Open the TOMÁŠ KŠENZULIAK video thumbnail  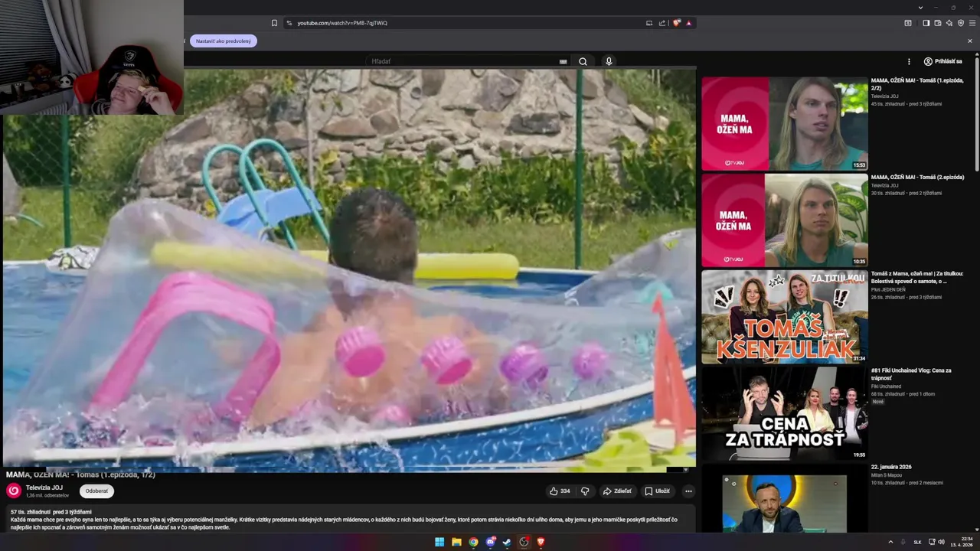click(x=785, y=317)
